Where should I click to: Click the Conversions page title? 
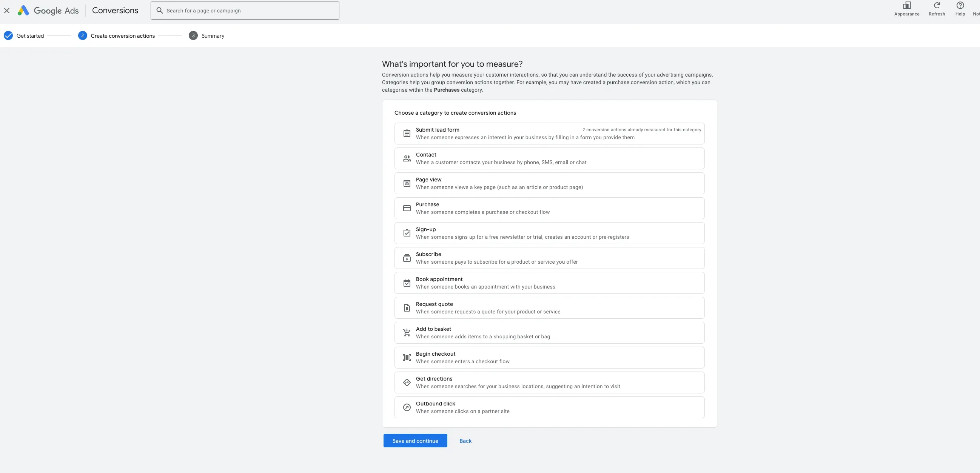(x=115, y=11)
